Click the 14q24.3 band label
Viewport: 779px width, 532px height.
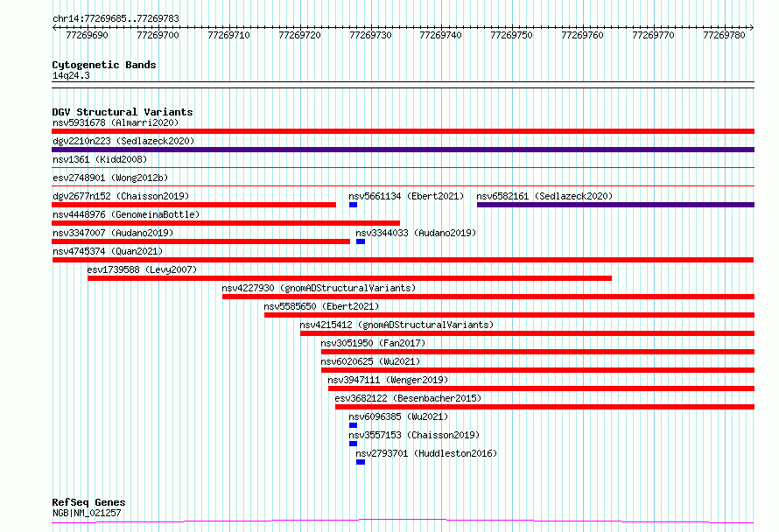(71, 75)
